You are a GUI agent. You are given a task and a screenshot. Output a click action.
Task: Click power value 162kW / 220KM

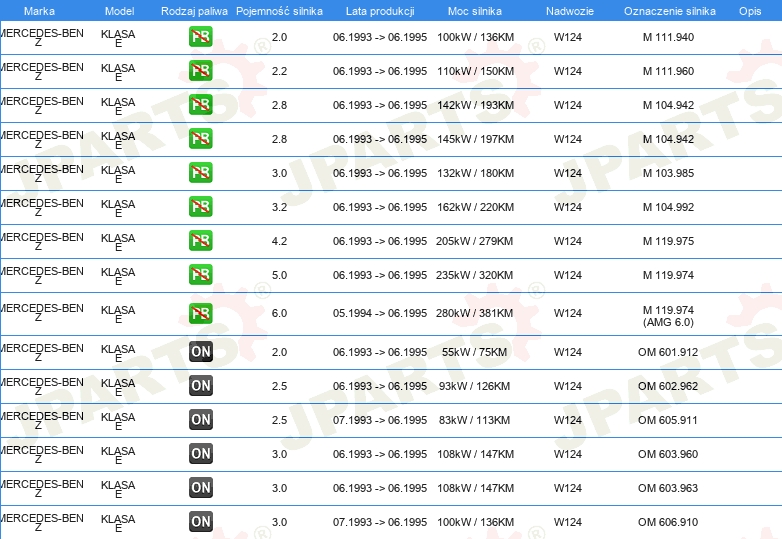(x=475, y=207)
